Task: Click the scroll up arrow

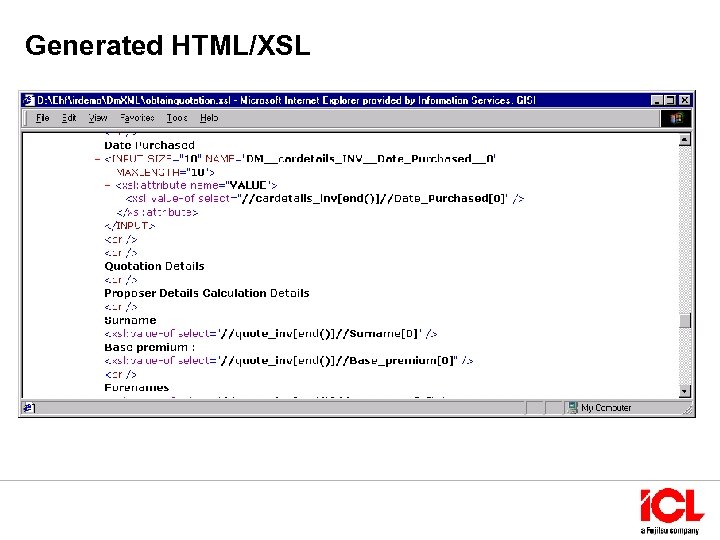Action: [685, 140]
